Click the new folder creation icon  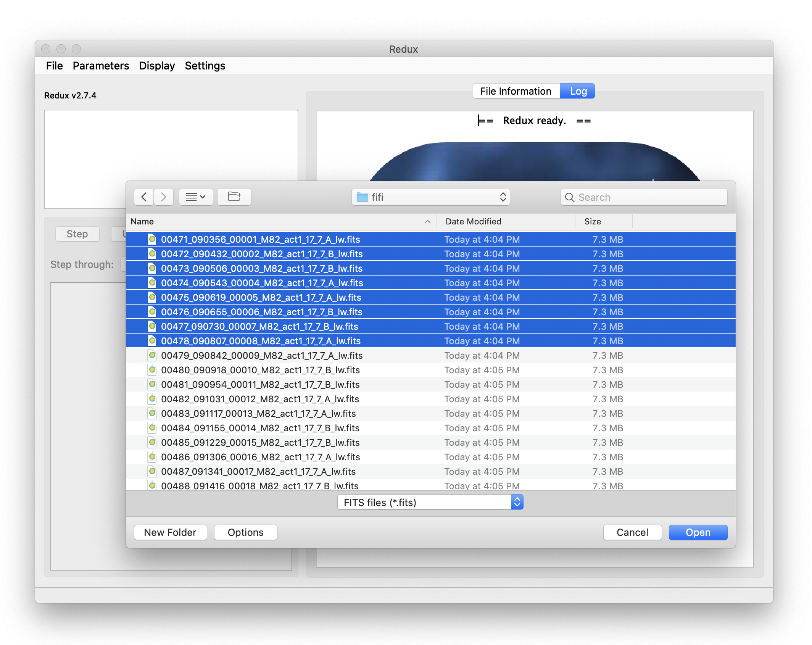pos(235,196)
